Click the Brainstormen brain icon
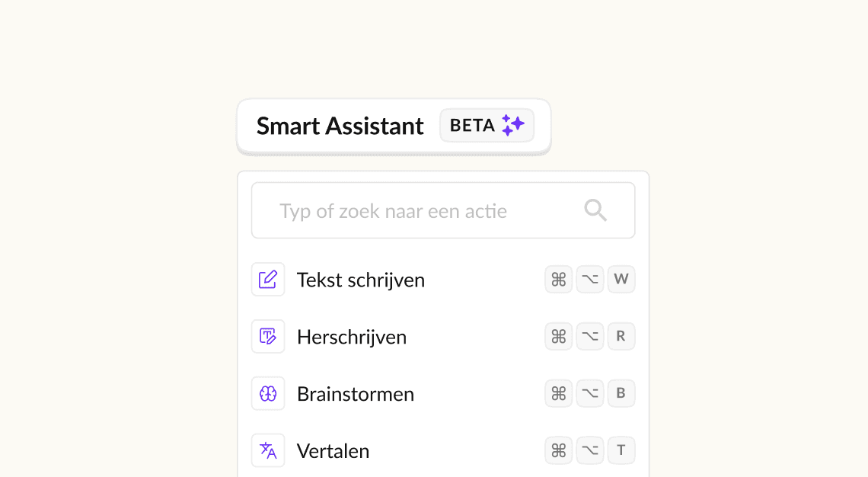This screenshot has height=477, width=868. tap(268, 393)
